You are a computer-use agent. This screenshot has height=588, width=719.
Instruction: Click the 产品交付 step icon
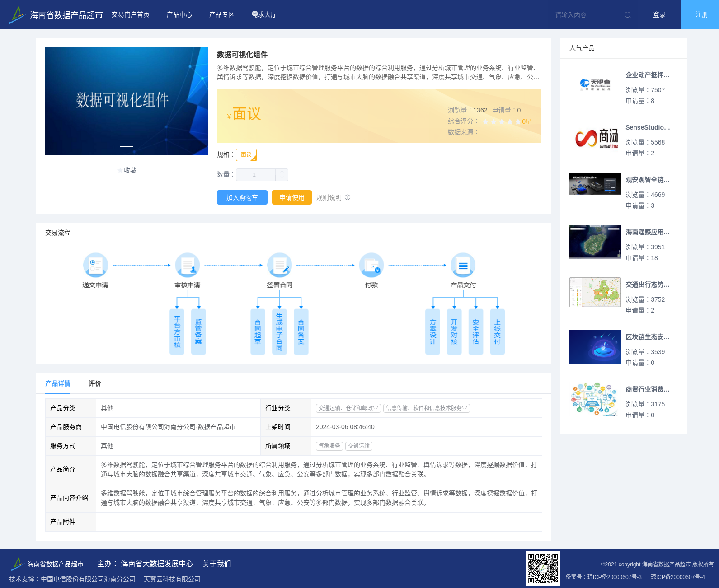pos(463,265)
